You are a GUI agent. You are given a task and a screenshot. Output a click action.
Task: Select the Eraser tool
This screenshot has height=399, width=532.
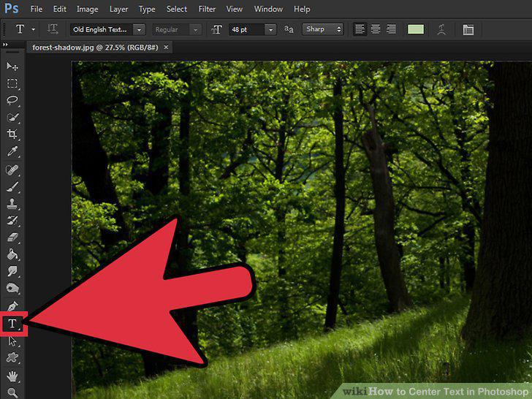(x=12, y=237)
